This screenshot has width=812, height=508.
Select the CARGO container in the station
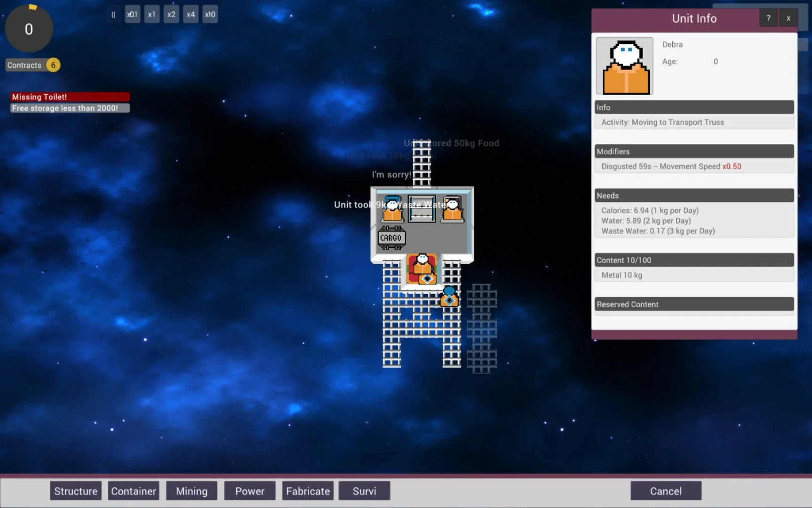point(391,238)
